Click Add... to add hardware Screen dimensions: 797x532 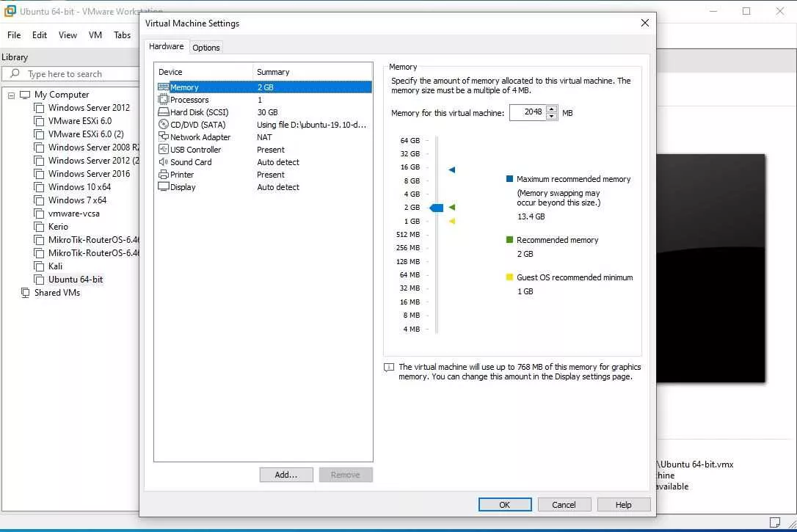point(286,475)
